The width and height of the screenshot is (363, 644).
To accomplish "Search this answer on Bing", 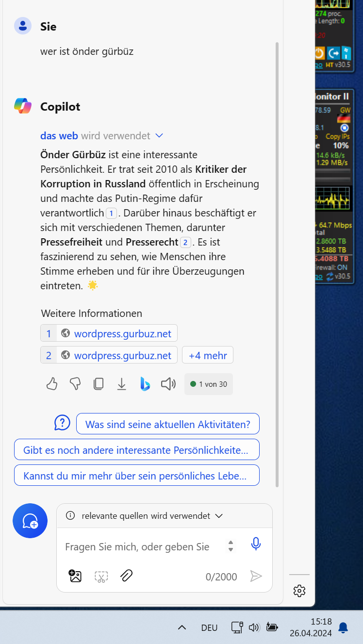I will [145, 384].
